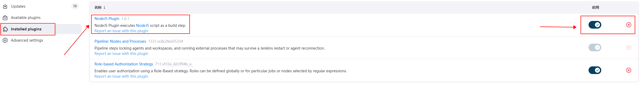This screenshot has height=96, width=644.
Task: Open the NodeJS link in plugin description
Action: 142,26
